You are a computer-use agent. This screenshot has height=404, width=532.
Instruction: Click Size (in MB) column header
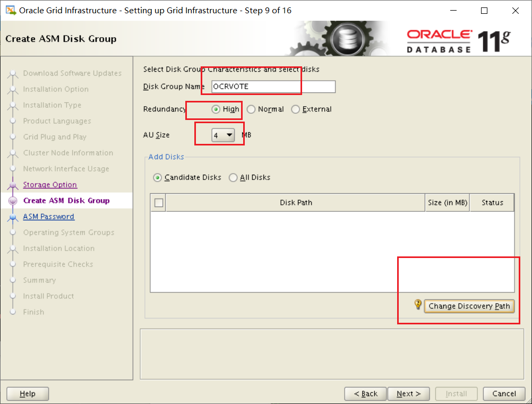pos(448,202)
